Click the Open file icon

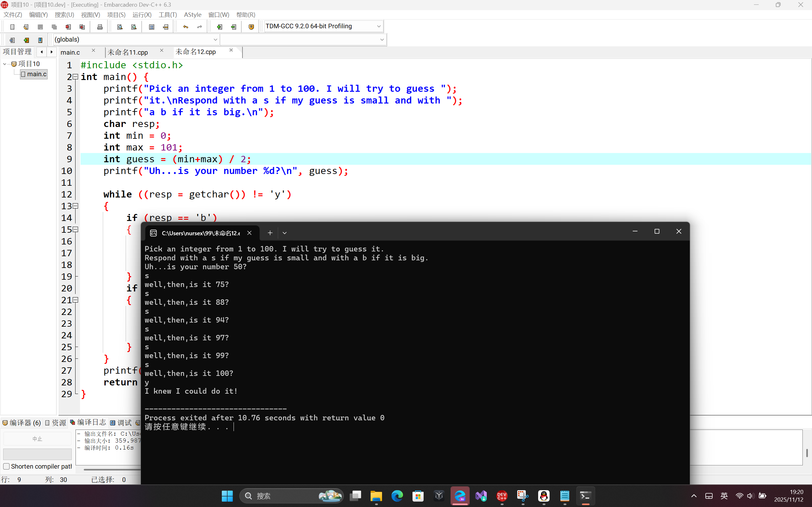tap(26, 27)
